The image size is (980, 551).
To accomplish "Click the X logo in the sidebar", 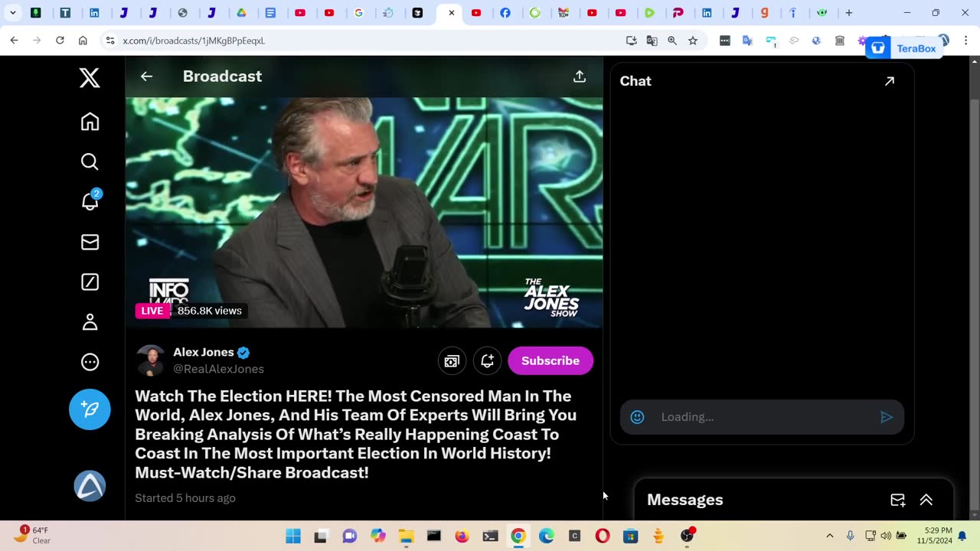I will [90, 77].
